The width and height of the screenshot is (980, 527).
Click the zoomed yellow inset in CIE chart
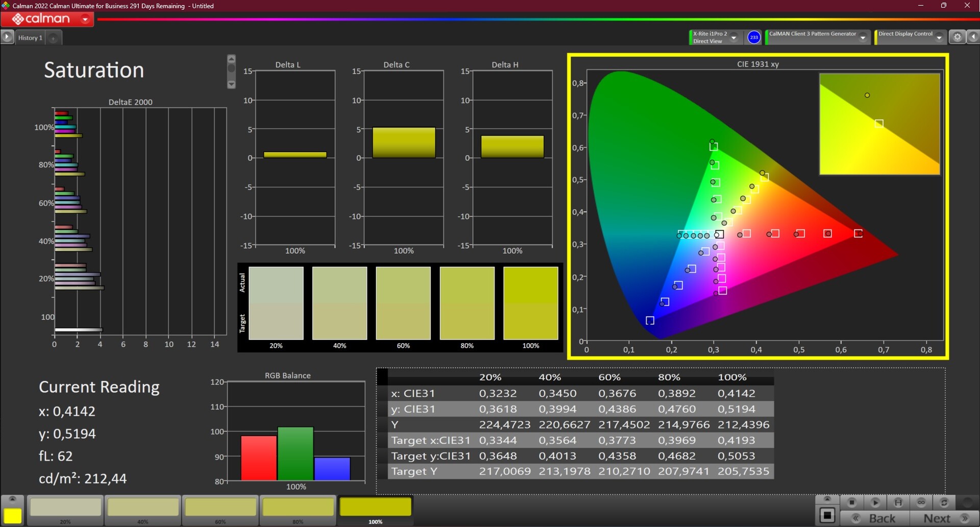pyautogui.click(x=879, y=124)
